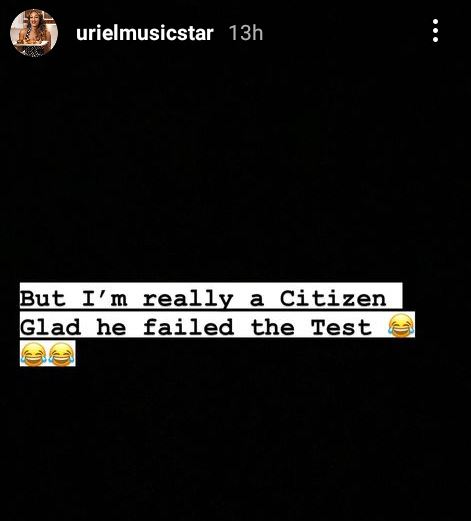
Task: Click the word the before Test
Action: pos(273,327)
